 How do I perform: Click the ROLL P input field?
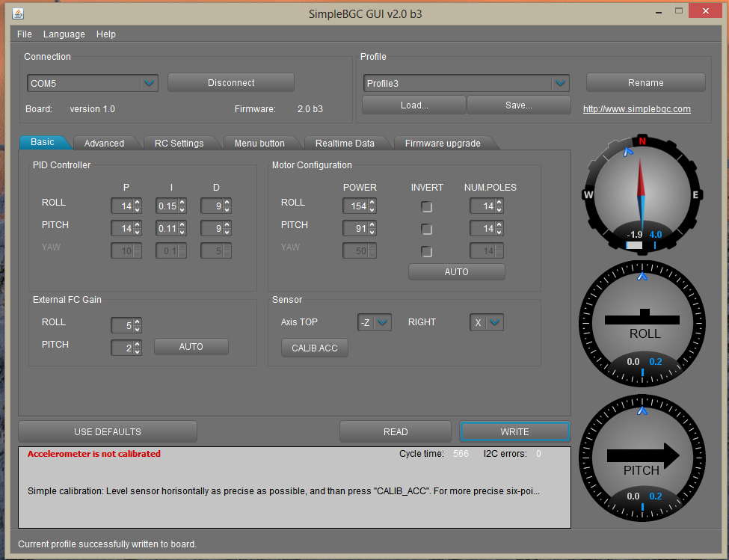[x=123, y=206]
